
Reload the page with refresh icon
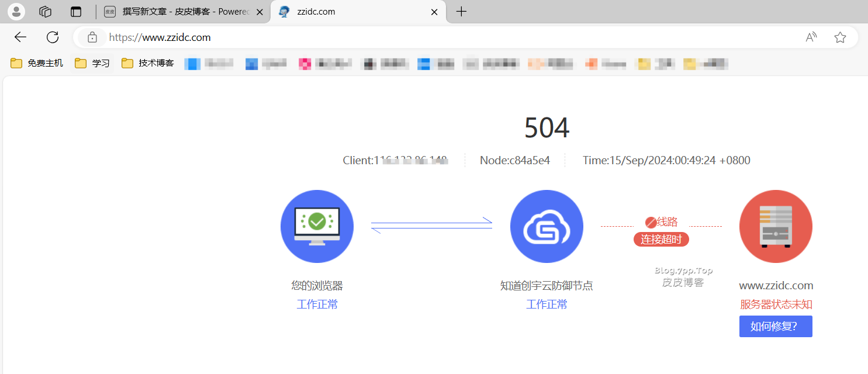tap(53, 37)
